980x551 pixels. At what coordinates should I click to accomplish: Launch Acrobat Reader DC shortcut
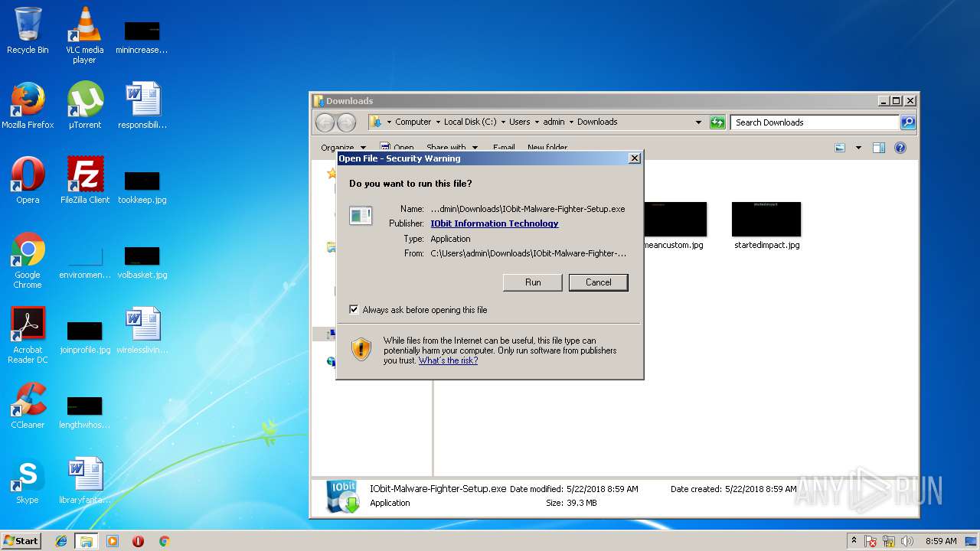[x=28, y=335]
